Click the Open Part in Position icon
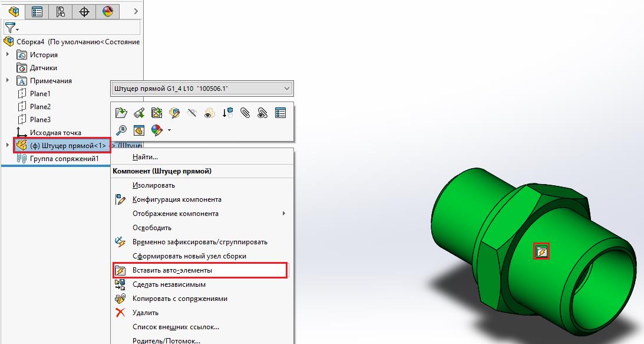 tap(139, 113)
